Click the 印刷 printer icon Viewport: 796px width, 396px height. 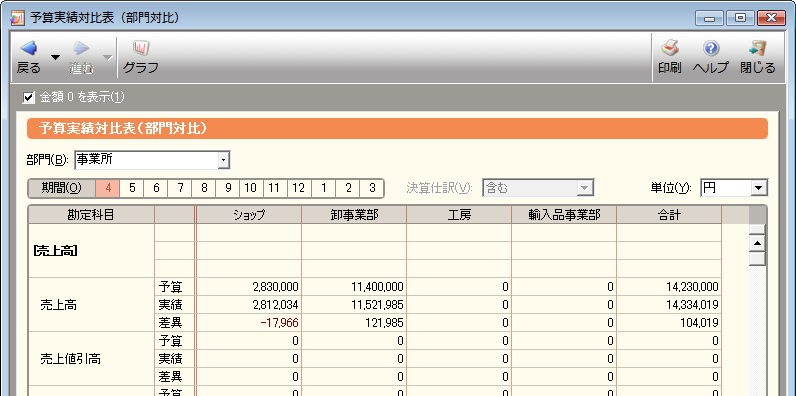coord(670,49)
